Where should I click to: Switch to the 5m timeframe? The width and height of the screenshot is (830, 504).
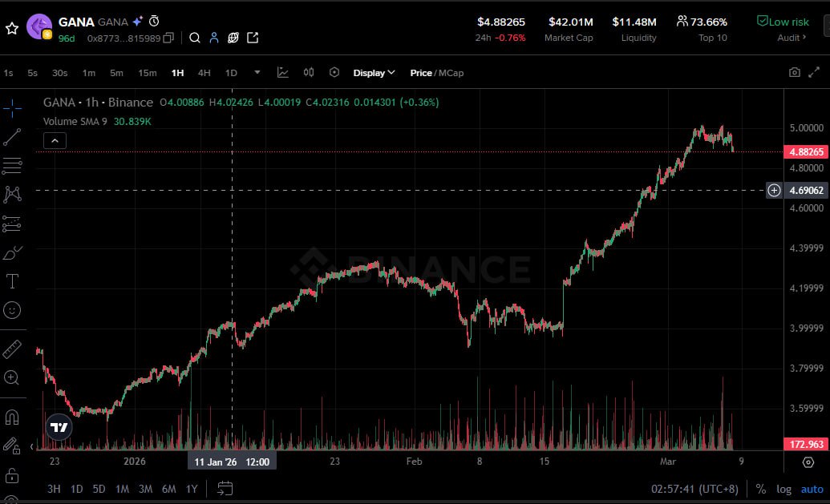click(x=116, y=73)
